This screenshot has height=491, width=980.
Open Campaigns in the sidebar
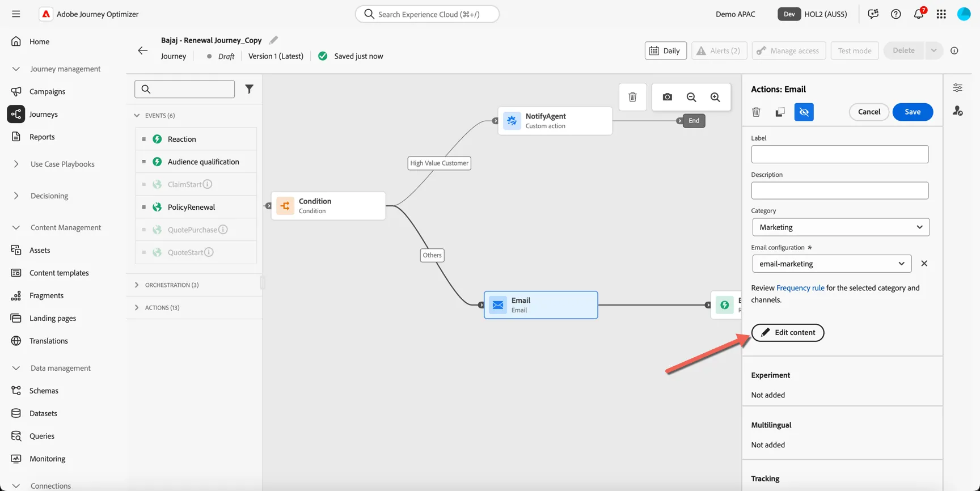tap(47, 91)
